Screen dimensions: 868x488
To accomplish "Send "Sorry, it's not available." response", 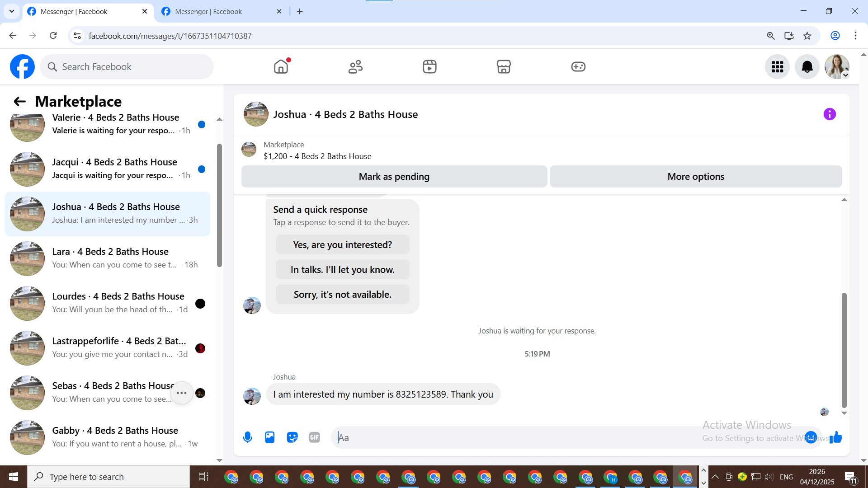I will click(x=342, y=295).
